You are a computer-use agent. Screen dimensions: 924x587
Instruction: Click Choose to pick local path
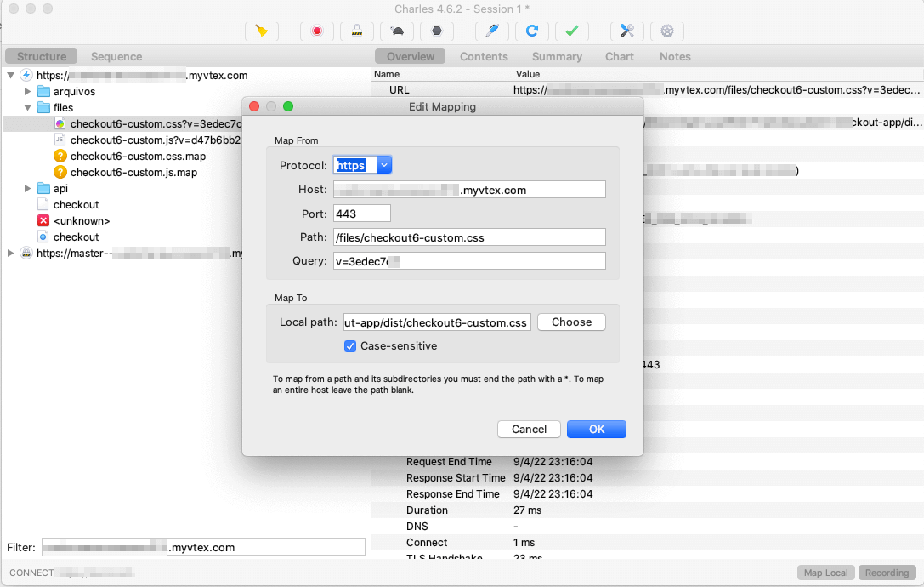pos(571,322)
